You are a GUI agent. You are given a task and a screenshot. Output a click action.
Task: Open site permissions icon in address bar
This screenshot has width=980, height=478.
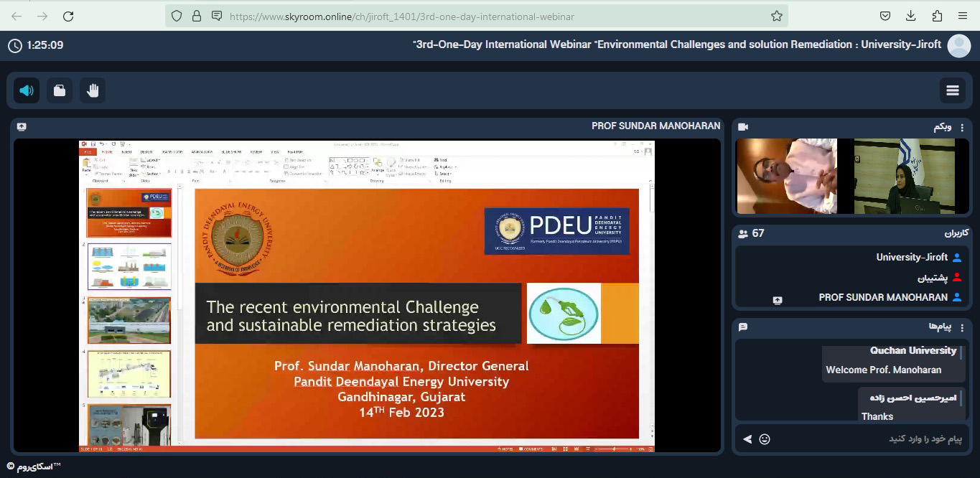click(216, 16)
